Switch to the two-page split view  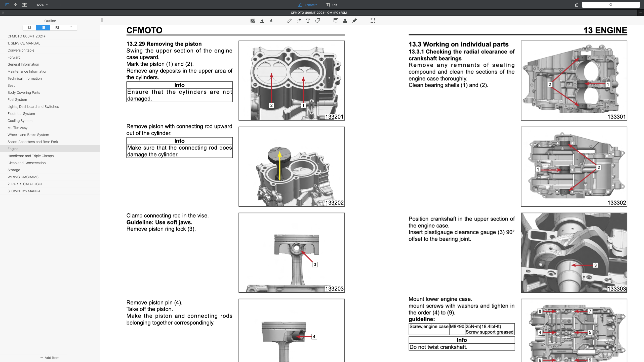24,5
